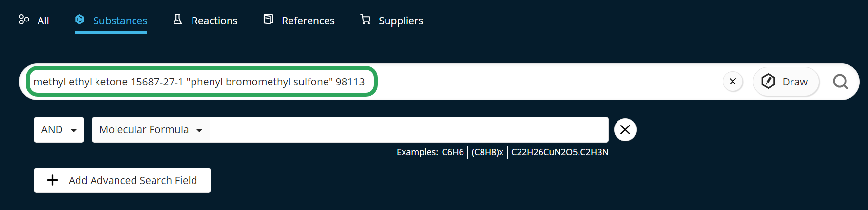Remove the Molecular Formula search field

coord(625,130)
